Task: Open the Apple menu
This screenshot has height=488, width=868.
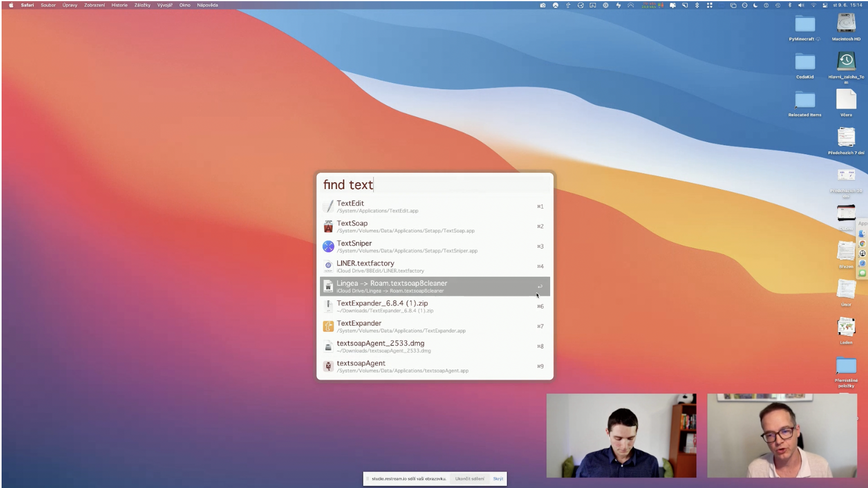Action: (x=11, y=5)
